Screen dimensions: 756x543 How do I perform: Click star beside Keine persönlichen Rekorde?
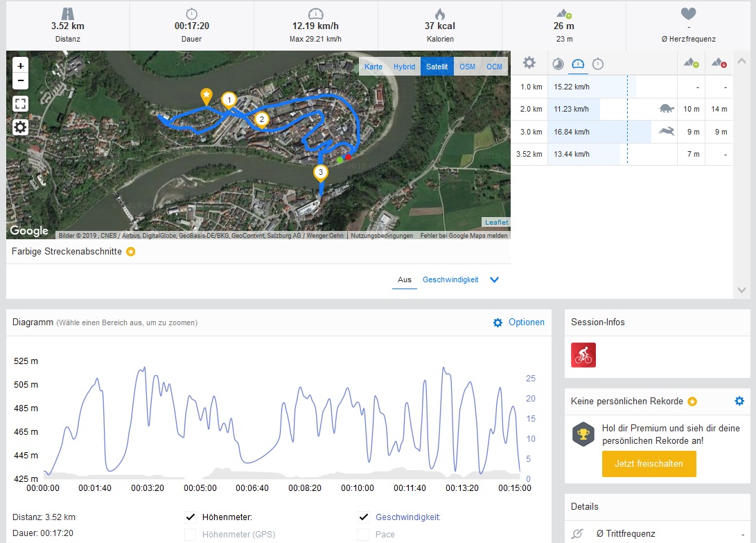[692, 401]
